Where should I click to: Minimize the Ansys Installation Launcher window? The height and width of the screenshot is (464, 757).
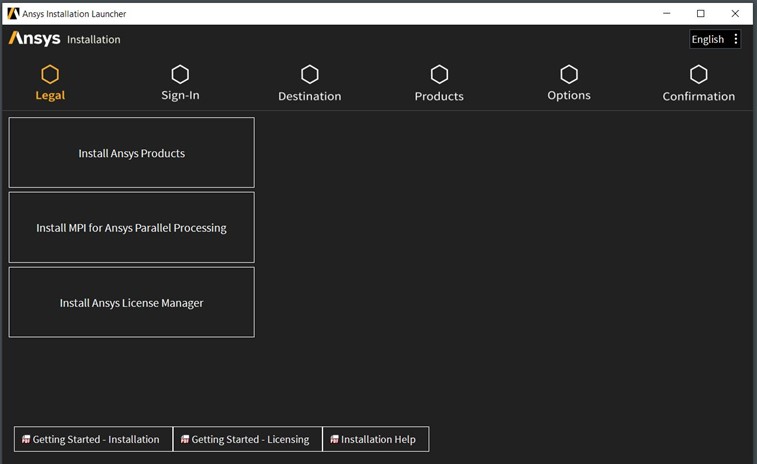667,14
